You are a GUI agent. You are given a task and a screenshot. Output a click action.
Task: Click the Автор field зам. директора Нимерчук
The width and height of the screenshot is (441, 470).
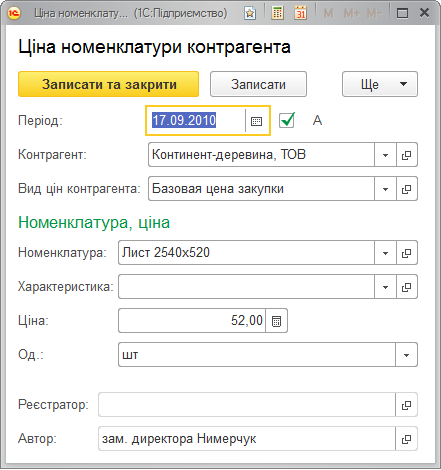tap(247, 439)
